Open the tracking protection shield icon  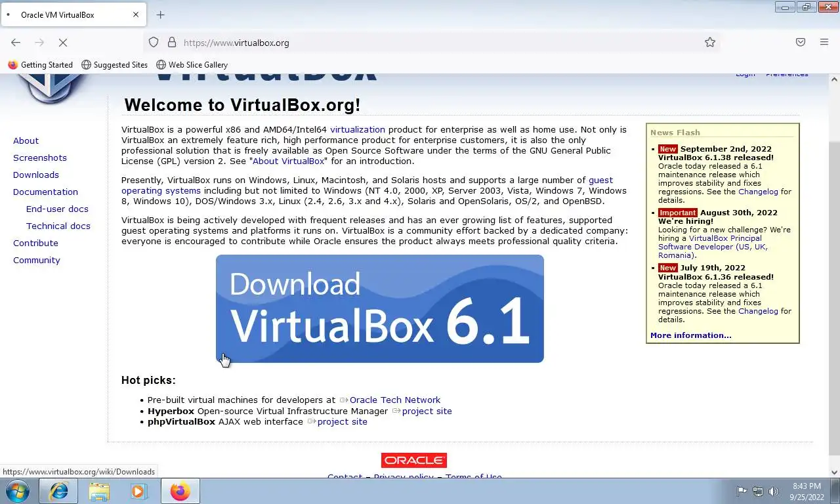(154, 42)
